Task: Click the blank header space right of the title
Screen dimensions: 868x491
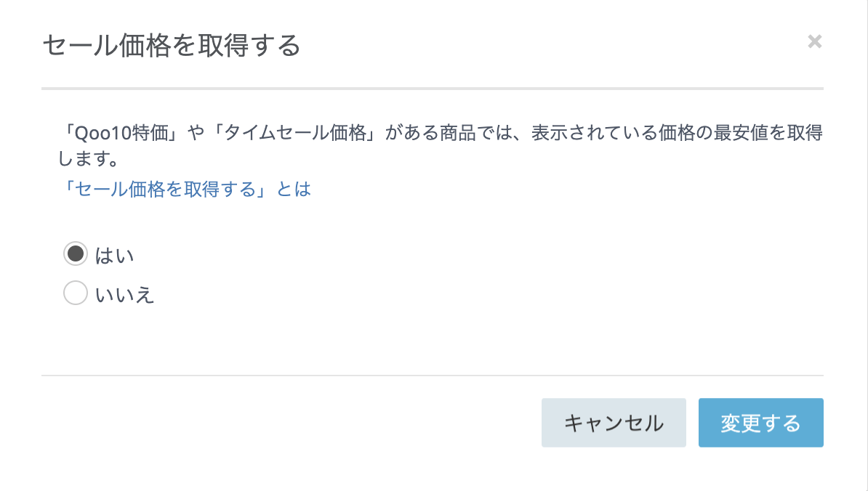Action: [545, 46]
